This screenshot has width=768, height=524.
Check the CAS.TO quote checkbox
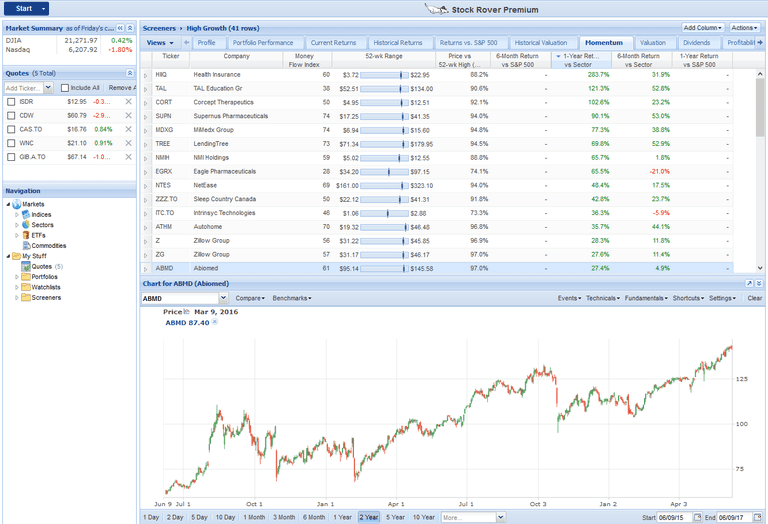click(11, 129)
